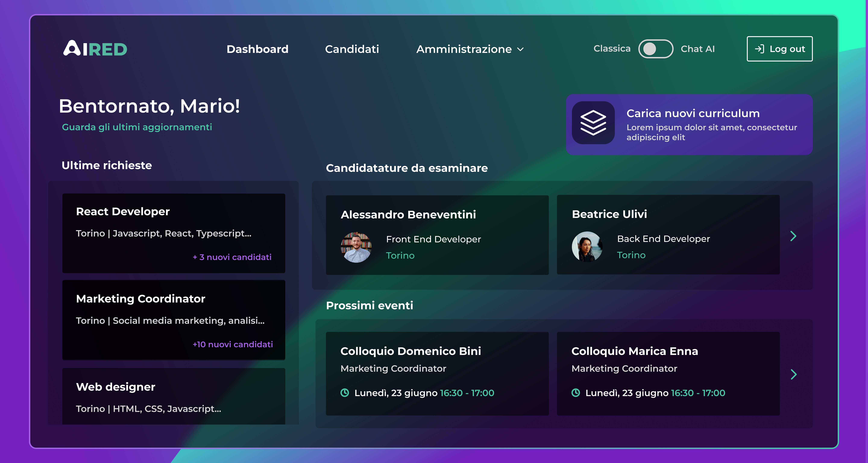Click the Guarda gli ultimi aggiornamenti subtitle

point(137,127)
